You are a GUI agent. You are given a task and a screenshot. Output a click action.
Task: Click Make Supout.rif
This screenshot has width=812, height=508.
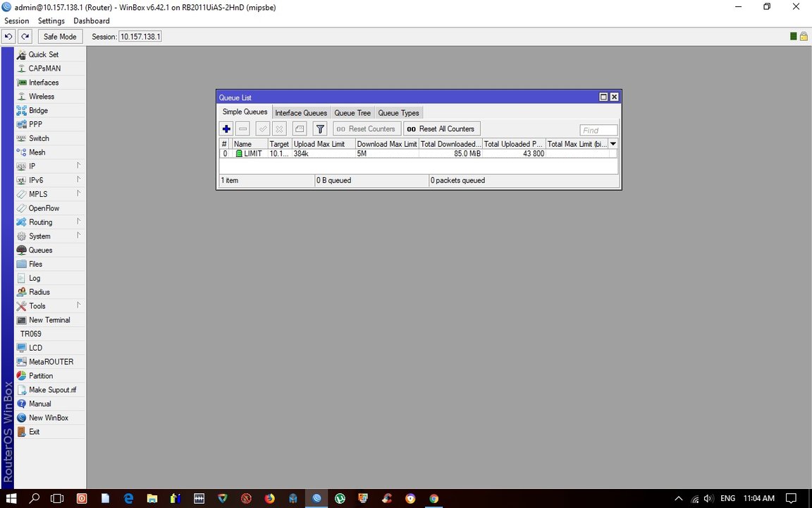click(50, 390)
